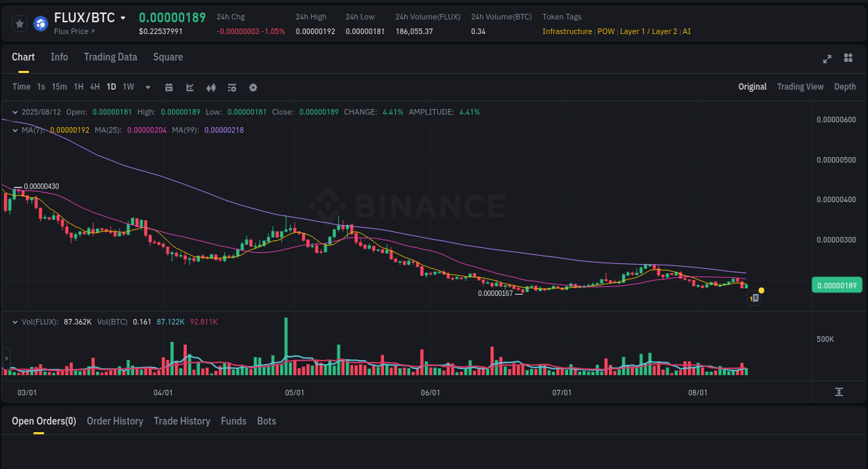Screen dimensions: 868x469
Task: Select the 15m interval
Action: point(59,87)
